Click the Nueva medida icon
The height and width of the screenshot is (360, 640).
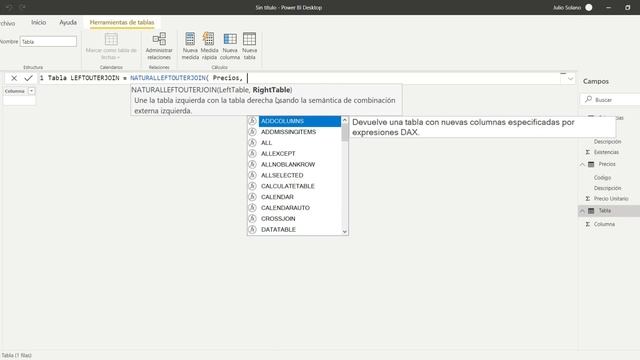tap(190, 39)
